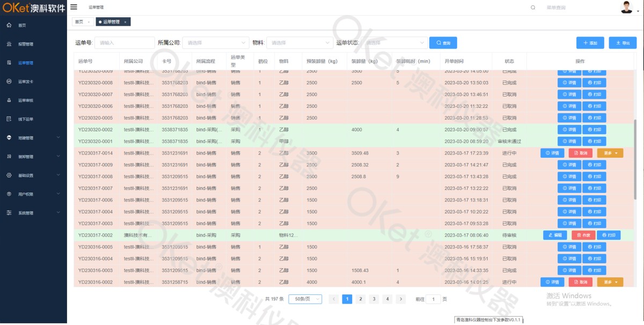Expand the 系统管理 sidebar submenu
The height and width of the screenshot is (325, 644).
click(33, 213)
